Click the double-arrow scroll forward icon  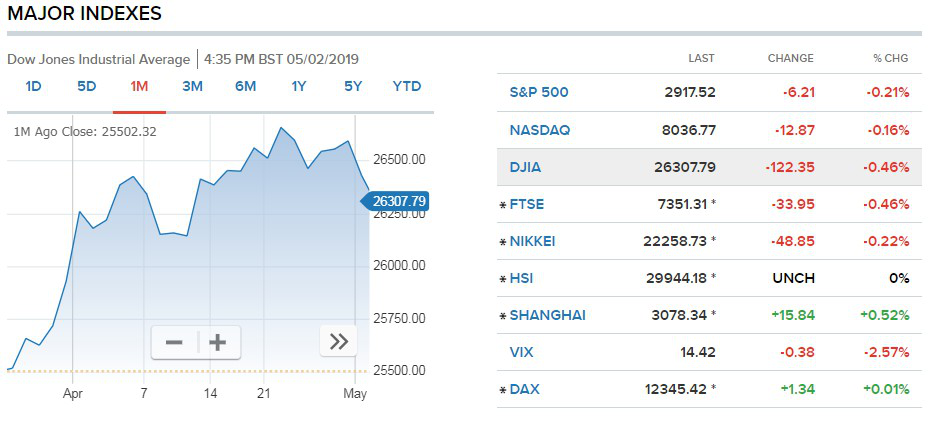[x=339, y=341]
